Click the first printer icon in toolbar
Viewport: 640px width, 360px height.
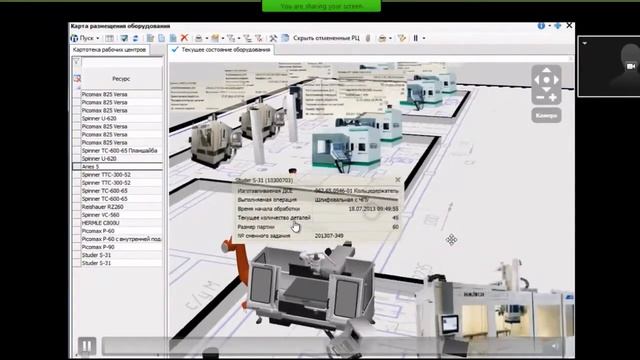[x=199, y=38]
